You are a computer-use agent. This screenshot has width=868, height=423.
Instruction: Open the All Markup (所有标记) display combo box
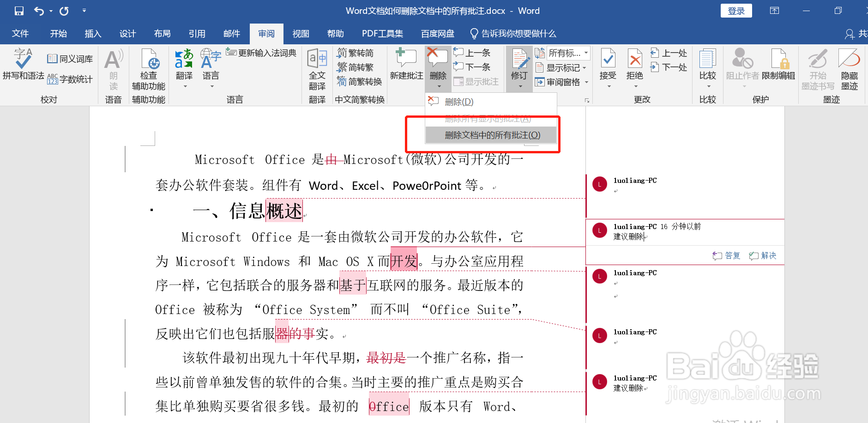(x=568, y=53)
